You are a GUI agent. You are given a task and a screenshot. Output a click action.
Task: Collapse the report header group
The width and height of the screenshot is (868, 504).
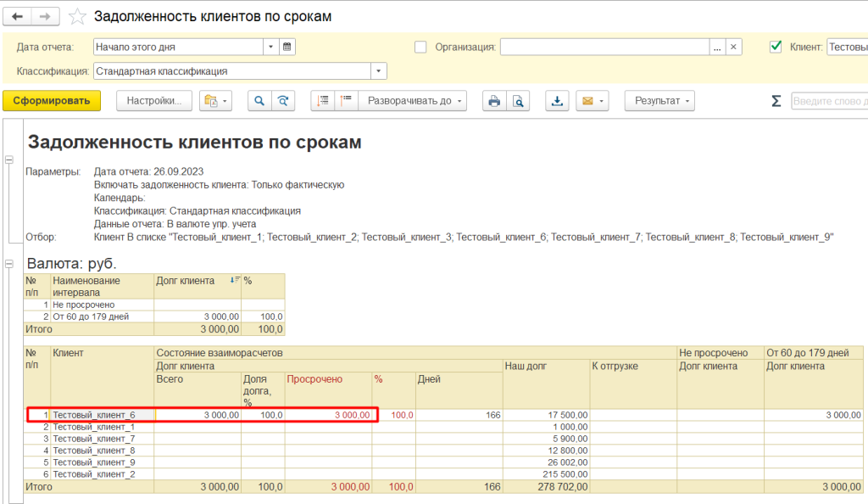(9, 160)
